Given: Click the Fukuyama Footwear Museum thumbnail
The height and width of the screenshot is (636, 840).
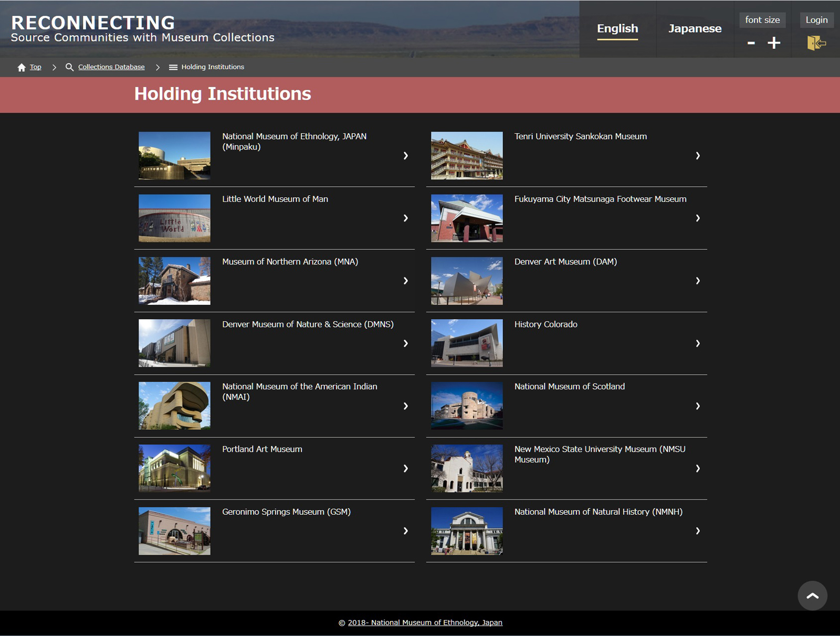Looking at the screenshot, I should coord(467,218).
